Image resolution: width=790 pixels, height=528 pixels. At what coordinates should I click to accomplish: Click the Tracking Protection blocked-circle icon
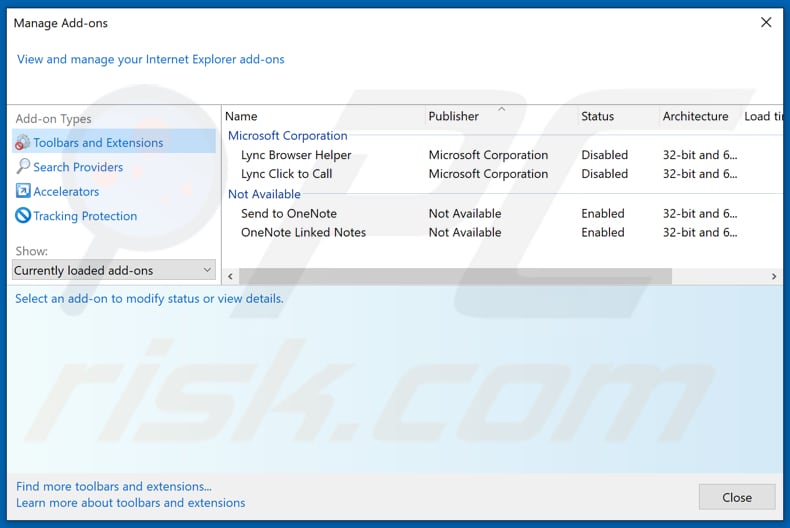(x=23, y=216)
